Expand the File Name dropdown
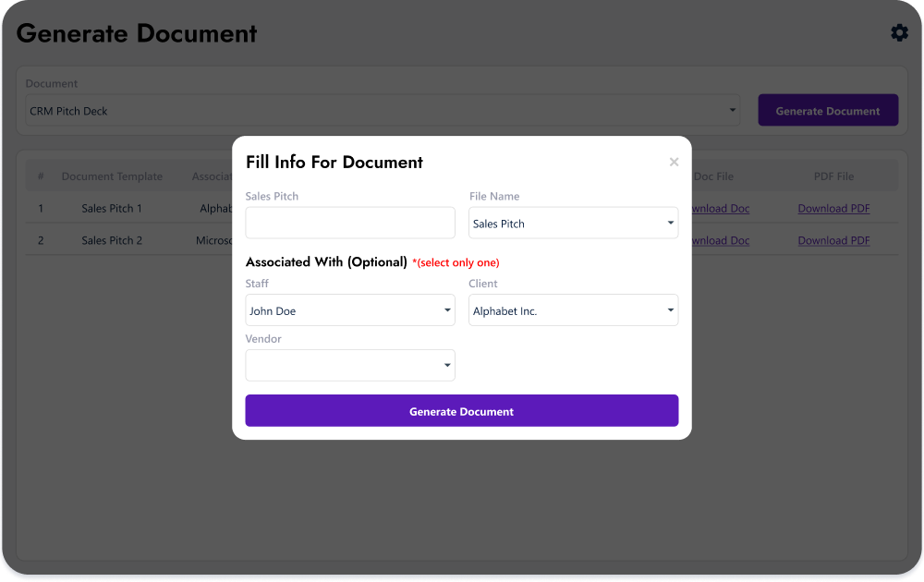Screen dimensions: 924x582 (x=573, y=223)
